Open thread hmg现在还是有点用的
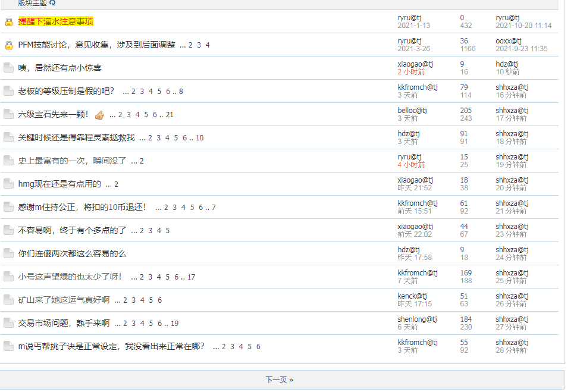The height and width of the screenshot is (392, 580). [x=59, y=184]
